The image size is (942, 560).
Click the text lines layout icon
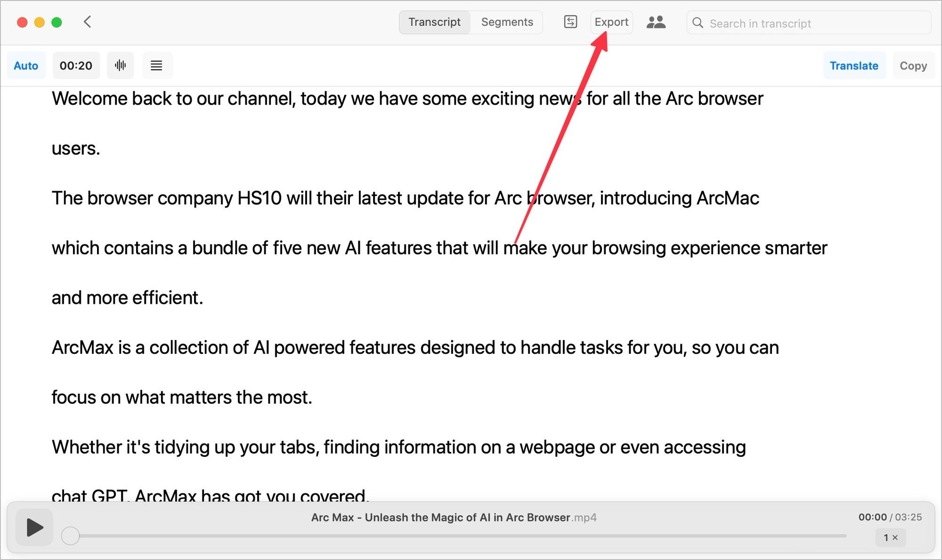point(157,65)
